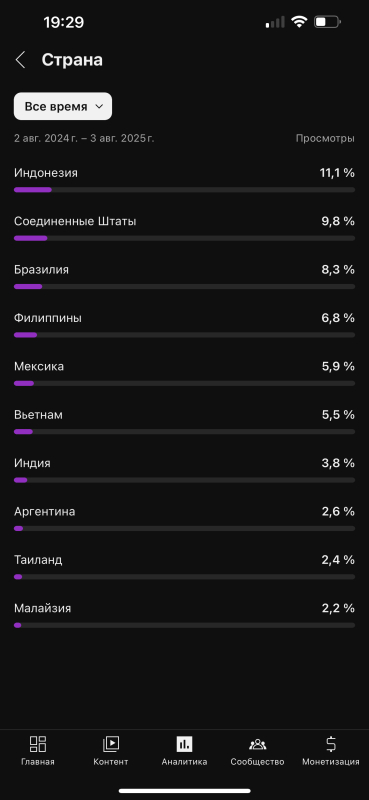
Task: Tap the Wi-Fi status icon
Action: (x=299, y=22)
